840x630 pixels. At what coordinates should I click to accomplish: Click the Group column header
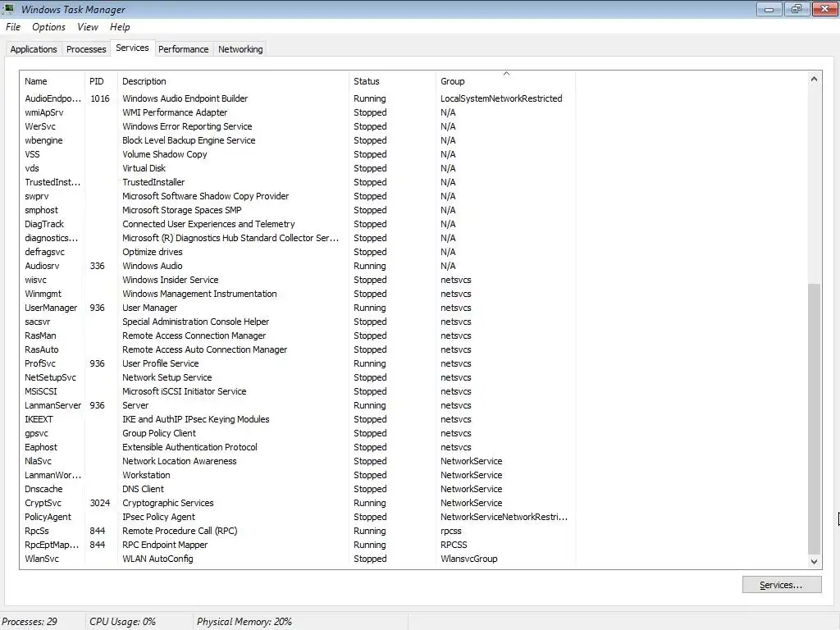click(x=505, y=81)
